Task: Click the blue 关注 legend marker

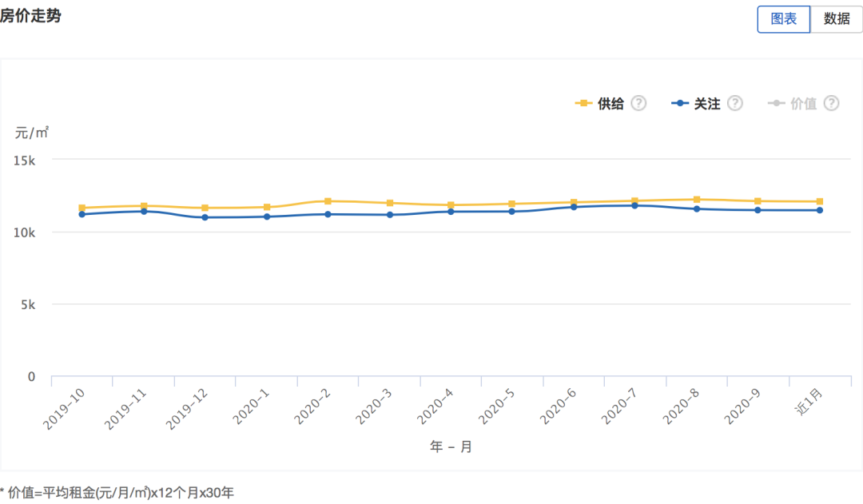Action: point(680,104)
